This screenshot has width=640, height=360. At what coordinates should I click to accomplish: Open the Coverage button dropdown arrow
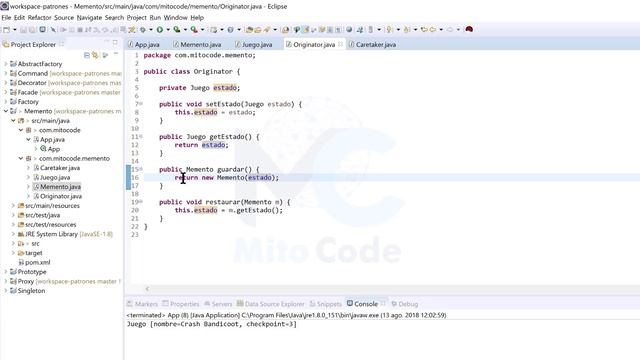185,29
